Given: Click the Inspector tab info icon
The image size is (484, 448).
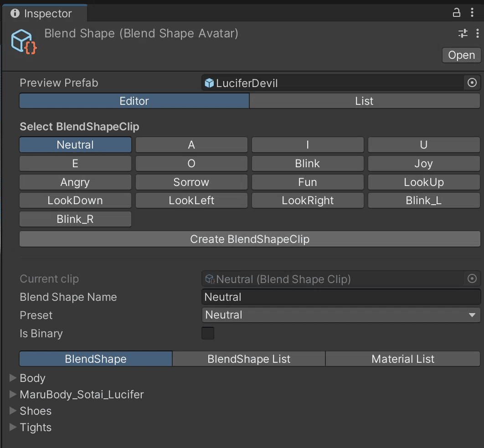Looking at the screenshot, I should [15, 13].
